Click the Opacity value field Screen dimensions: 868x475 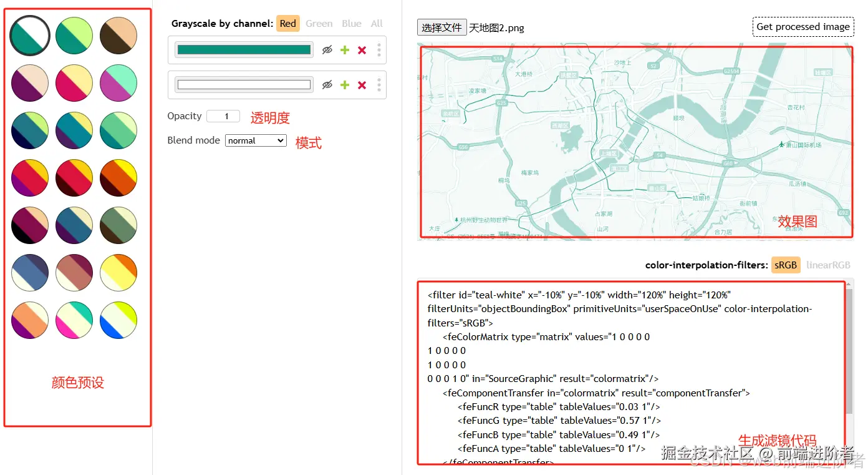223,116
